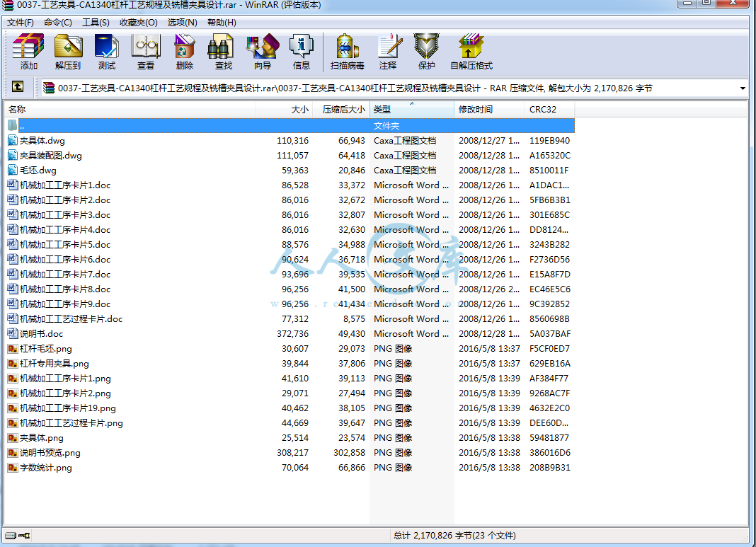Viewport: 756px width, 547px height.
Task: Select file 机械加工工艺过程卡片.doc
Action: (71, 319)
